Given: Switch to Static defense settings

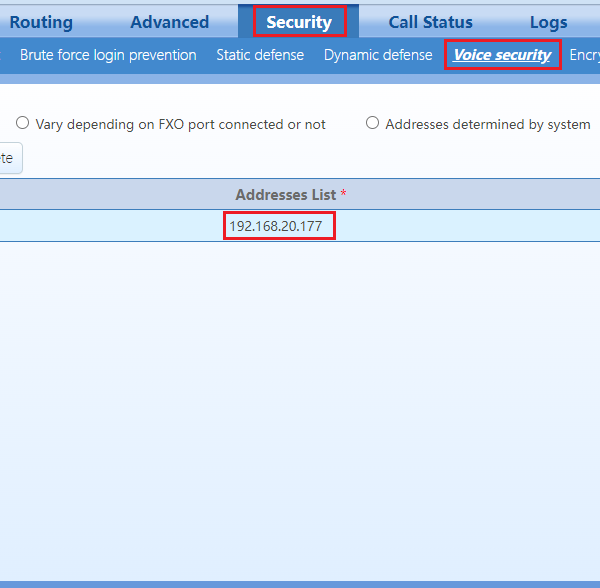Looking at the screenshot, I should pyautogui.click(x=260, y=55).
